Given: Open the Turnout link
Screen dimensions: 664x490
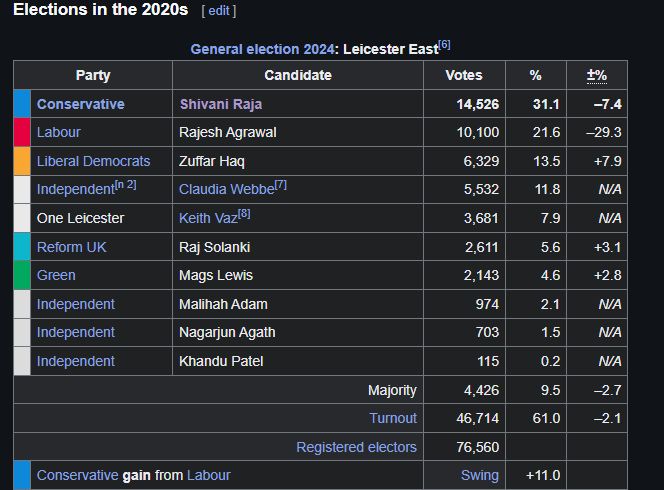Looking at the screenshot, I should point(393,418).
